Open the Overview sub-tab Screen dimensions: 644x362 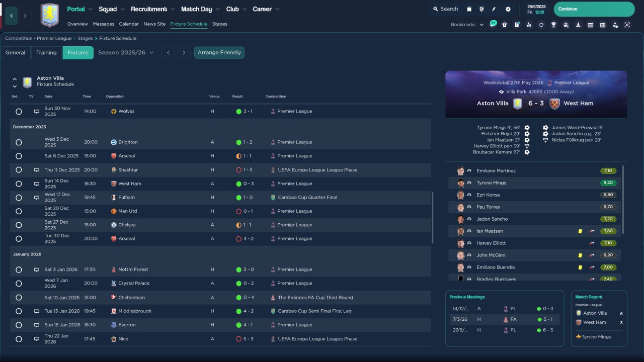point(77,24)
